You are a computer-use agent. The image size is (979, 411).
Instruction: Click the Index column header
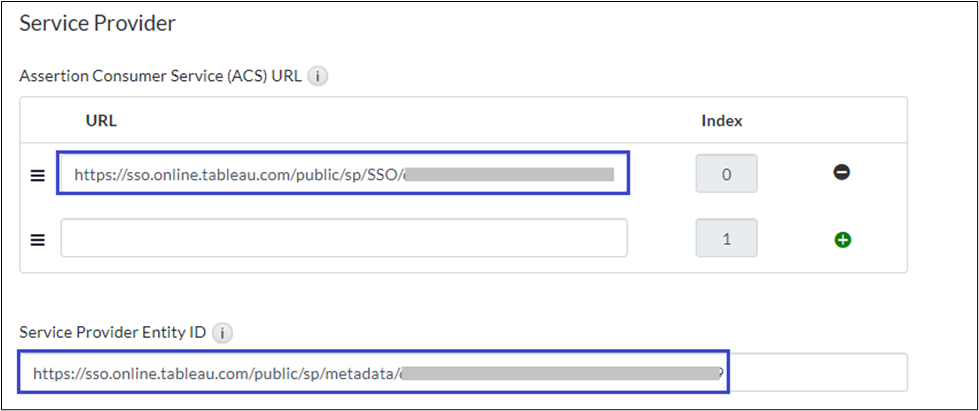point(721,121)
